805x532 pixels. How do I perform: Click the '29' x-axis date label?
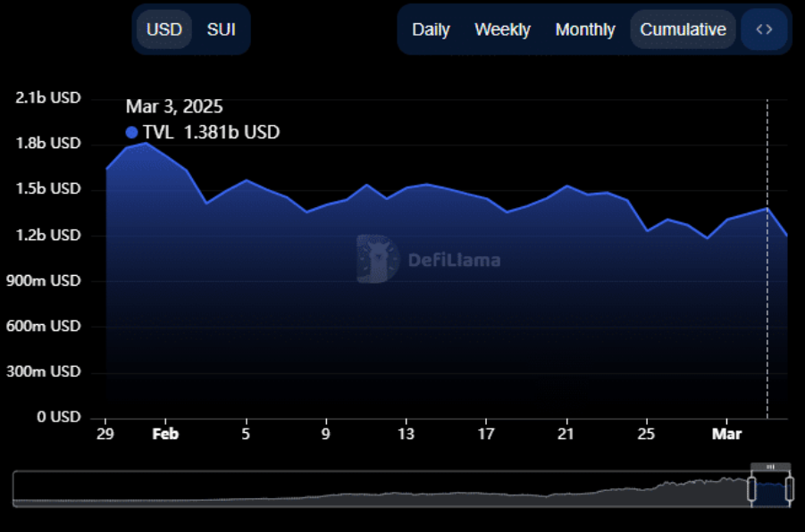[105, 434]
